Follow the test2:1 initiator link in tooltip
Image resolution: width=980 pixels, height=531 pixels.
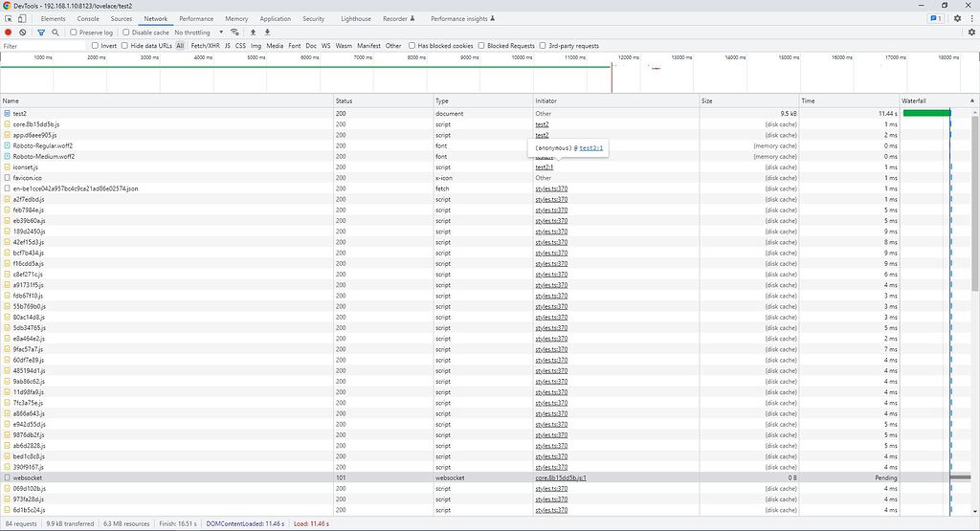click(x=590, y=148)
